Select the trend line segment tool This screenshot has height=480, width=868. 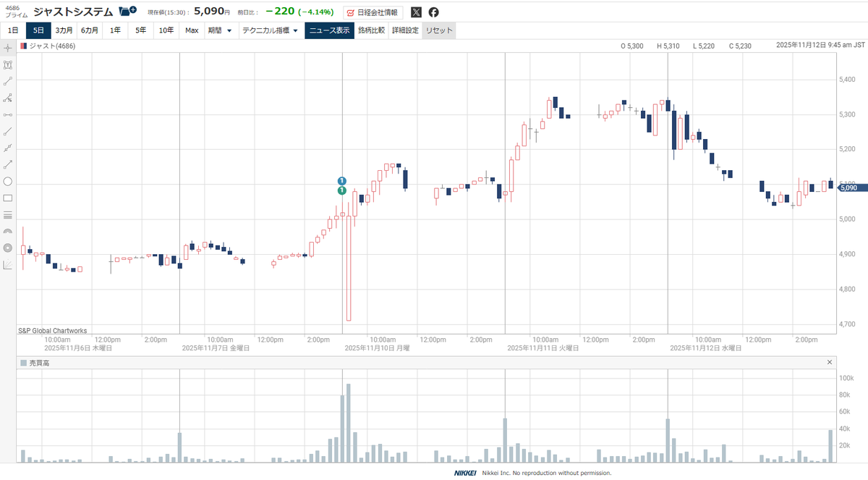8,81
